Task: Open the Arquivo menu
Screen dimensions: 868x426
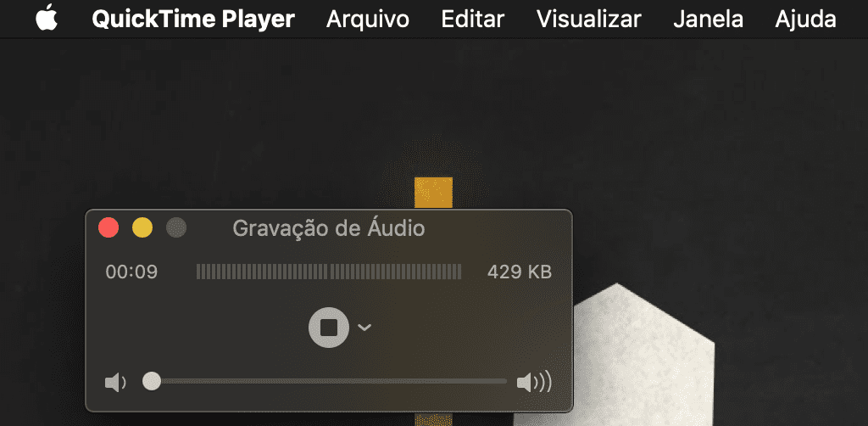Action: tap(368, 20)
